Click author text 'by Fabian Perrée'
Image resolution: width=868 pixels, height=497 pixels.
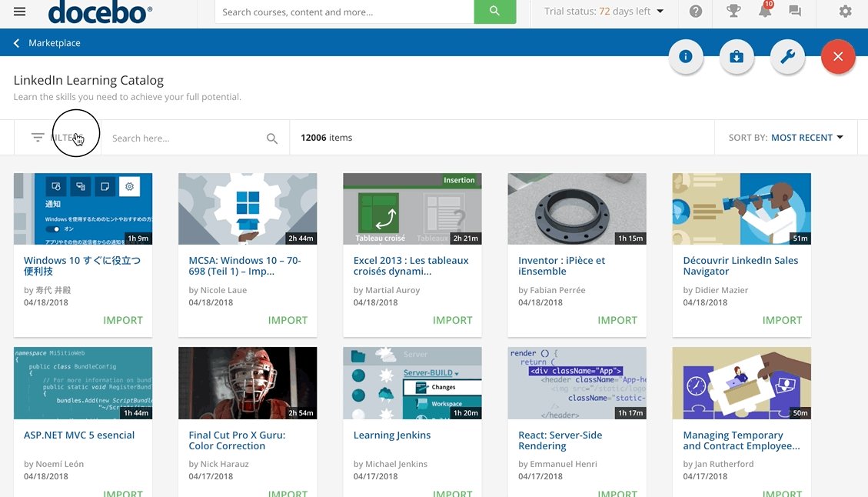[551, 290]
